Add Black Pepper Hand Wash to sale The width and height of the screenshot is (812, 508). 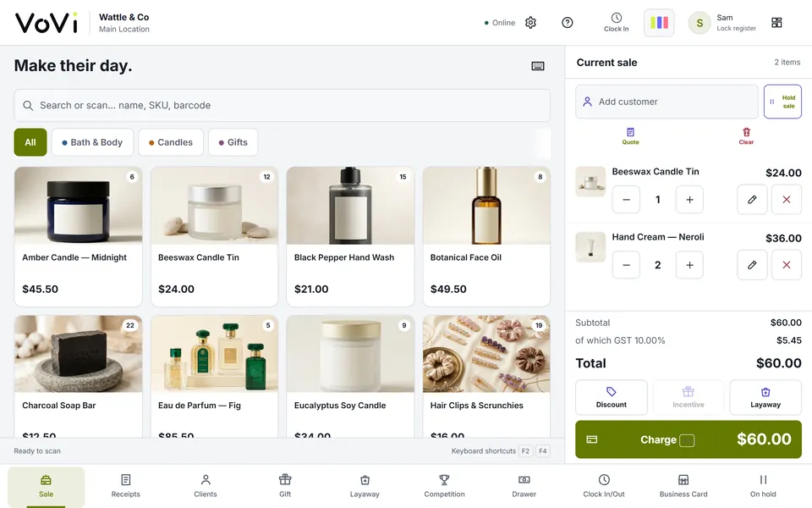pos(350,236)
